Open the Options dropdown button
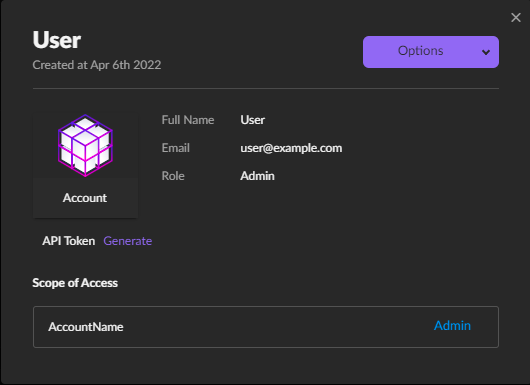Viewport: 530px width, 385px height. point(431,52)
